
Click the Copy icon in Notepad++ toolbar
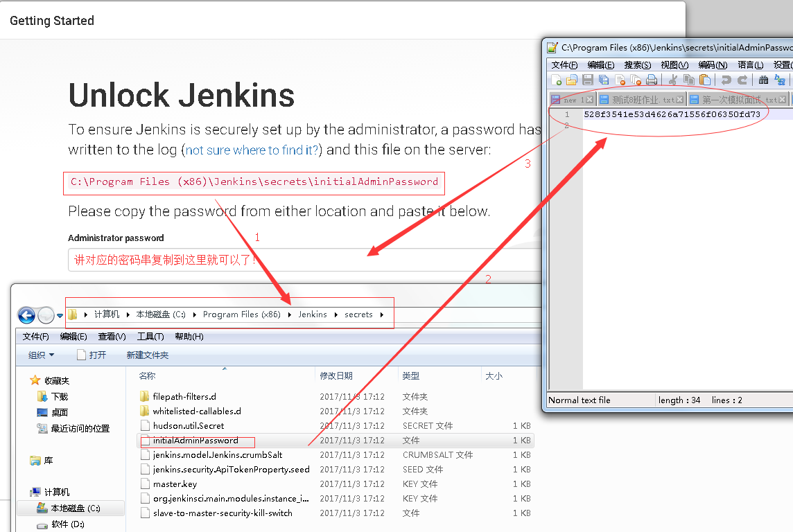[x=689, y=80]
